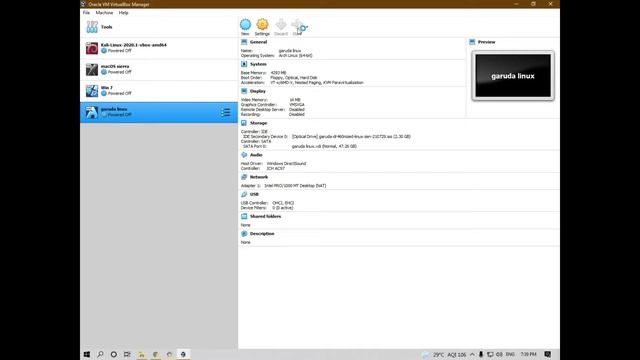640x360 pixels.
Task: Click the microphone tray icon
Action: (481, 354)
